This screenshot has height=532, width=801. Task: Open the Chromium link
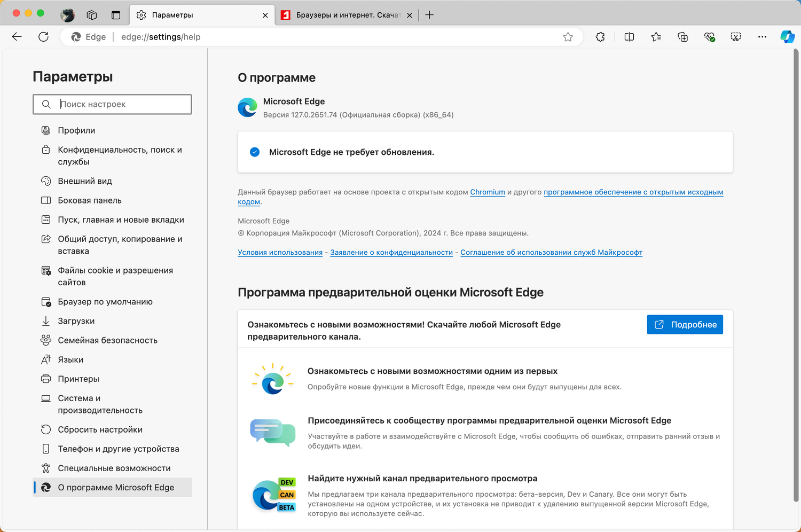(x=488, y=192)
